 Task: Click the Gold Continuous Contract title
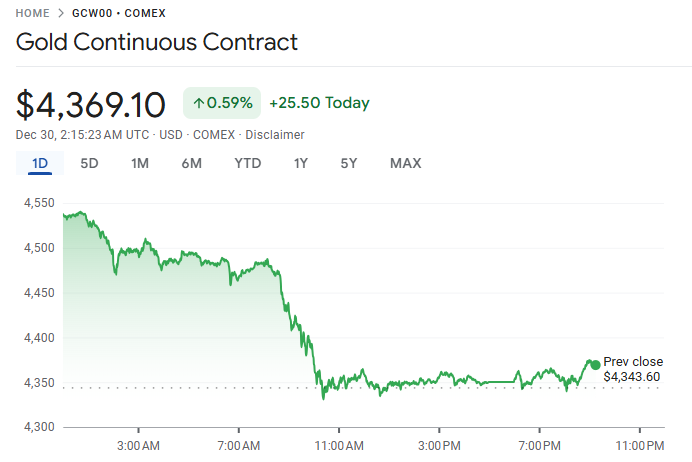(157, 43)
